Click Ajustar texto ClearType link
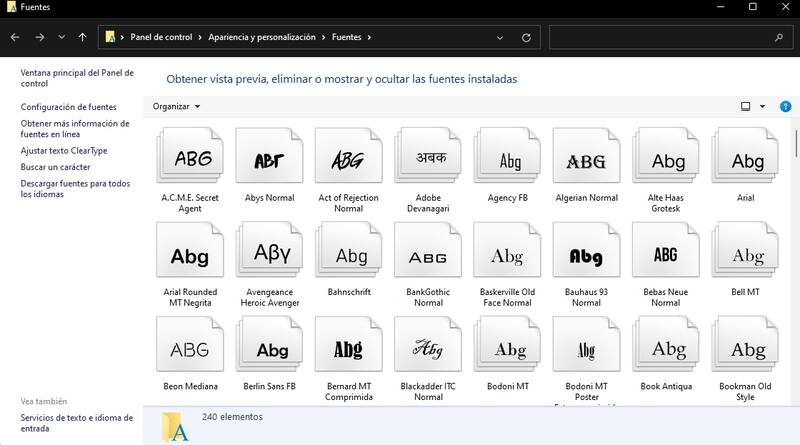 tap(64, 151)
